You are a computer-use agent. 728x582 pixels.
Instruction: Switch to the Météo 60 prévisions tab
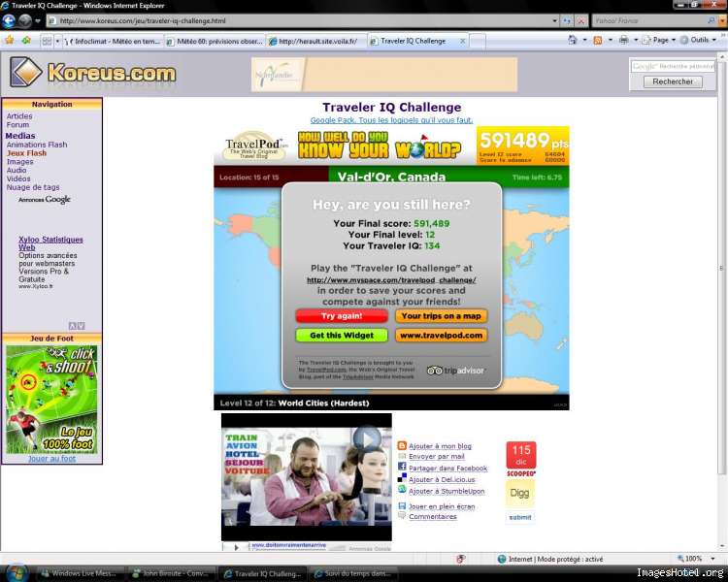click(x=215, y=42)
